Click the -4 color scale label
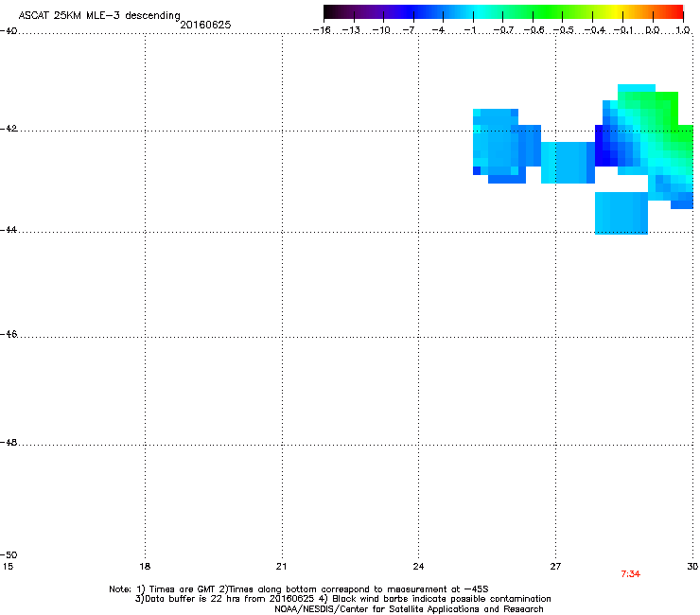The height and width of the screenshot is (615, 700). point(438,30)
